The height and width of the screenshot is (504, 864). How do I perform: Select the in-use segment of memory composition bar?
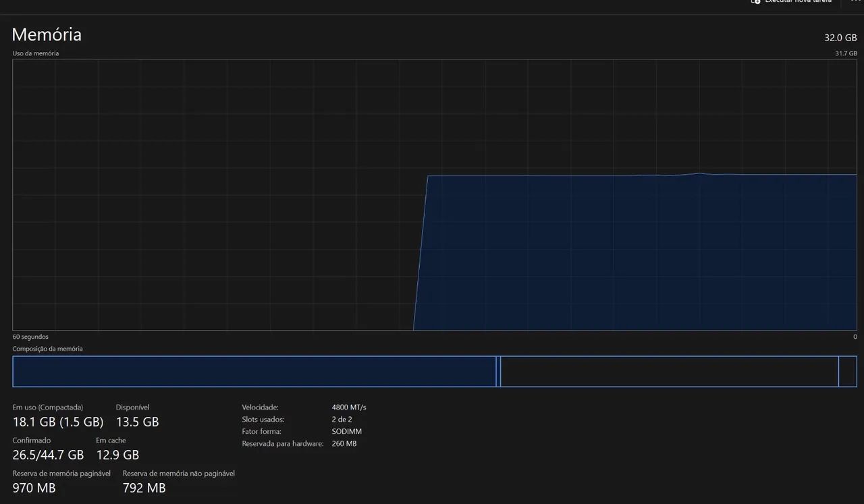tap(254, 372)
